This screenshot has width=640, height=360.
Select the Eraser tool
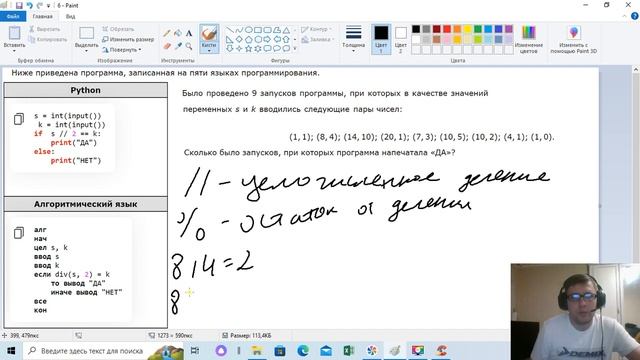tap(167, 46)
